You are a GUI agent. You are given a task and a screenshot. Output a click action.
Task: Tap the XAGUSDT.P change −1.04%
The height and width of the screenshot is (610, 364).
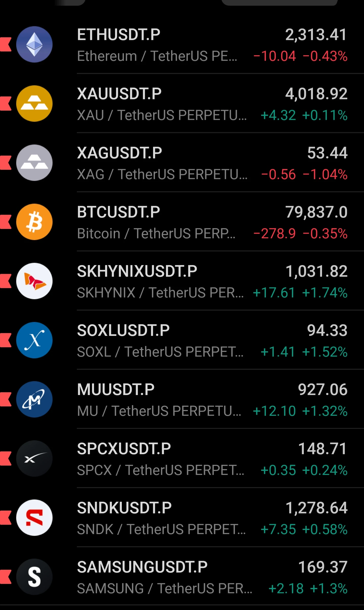tap(325, 175)
